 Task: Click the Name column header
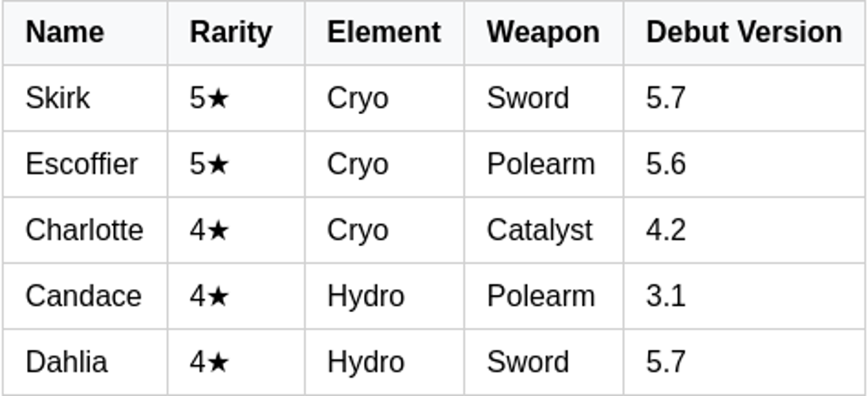click(x=65, y=32)
